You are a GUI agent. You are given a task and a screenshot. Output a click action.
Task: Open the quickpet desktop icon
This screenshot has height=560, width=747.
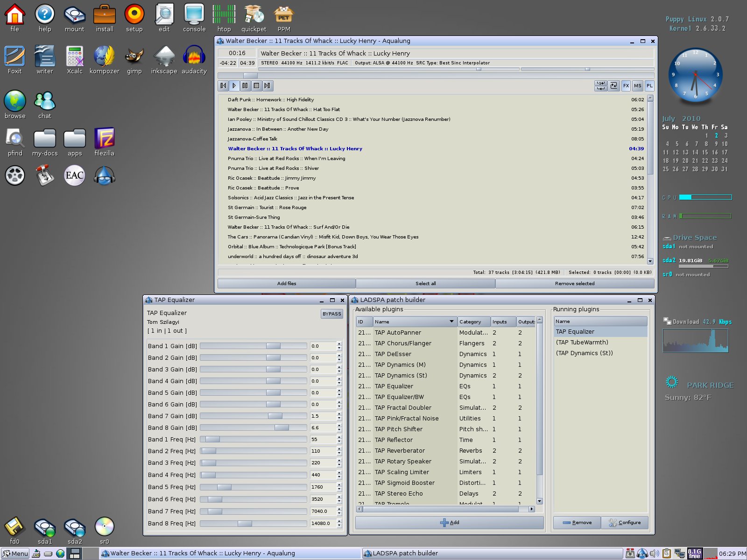(254, 18)
